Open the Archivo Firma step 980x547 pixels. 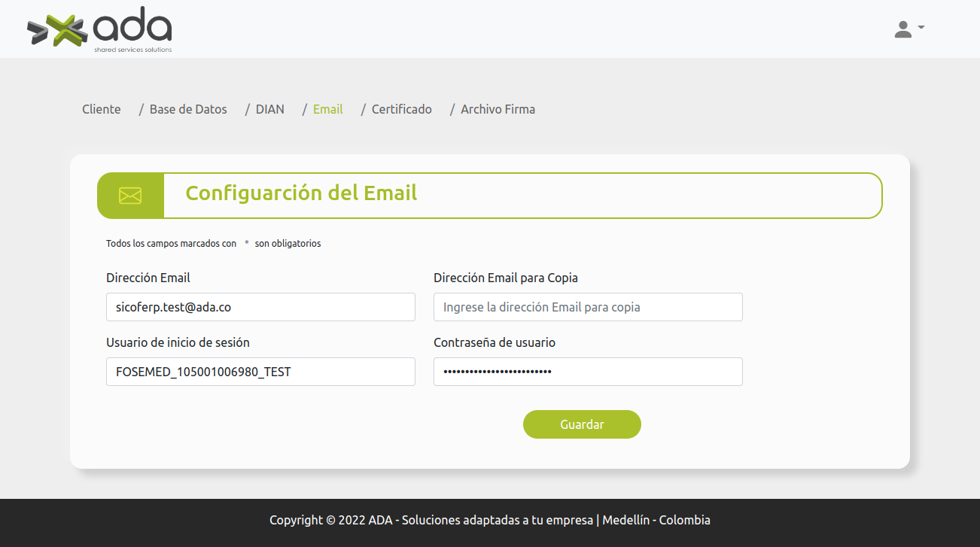point(498,109)
